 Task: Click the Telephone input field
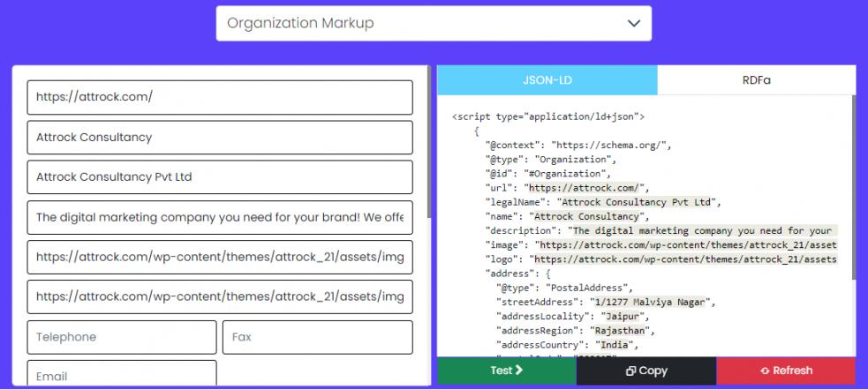coord(122,337)
